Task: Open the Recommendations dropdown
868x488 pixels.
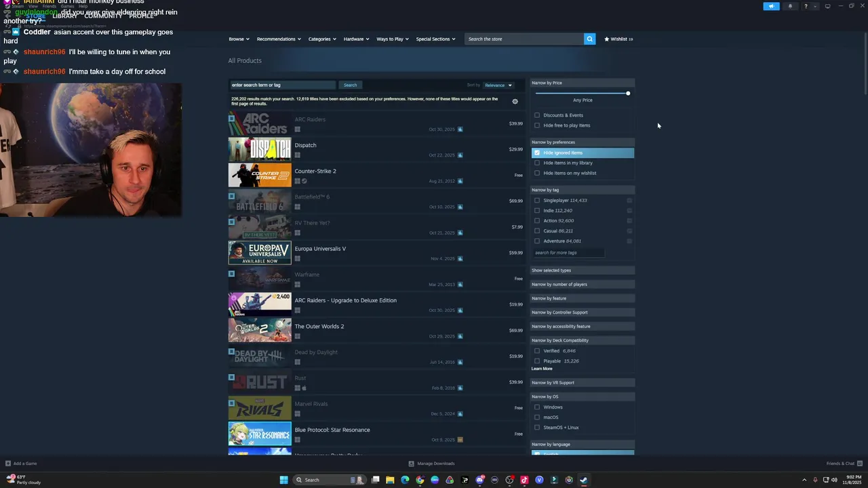Action: click(x=278, y=39)
